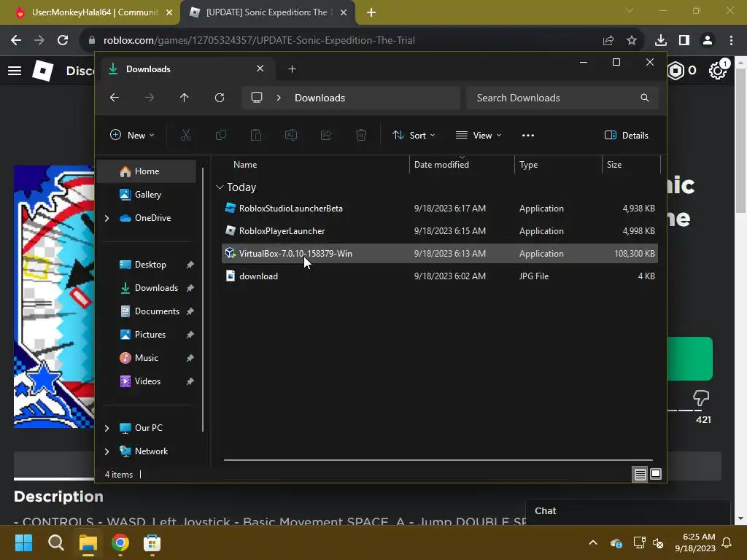Open the Windows Start menu
The height and width of the screenshot is (560, 747).
pyautogui.click(x=23, y=542)
